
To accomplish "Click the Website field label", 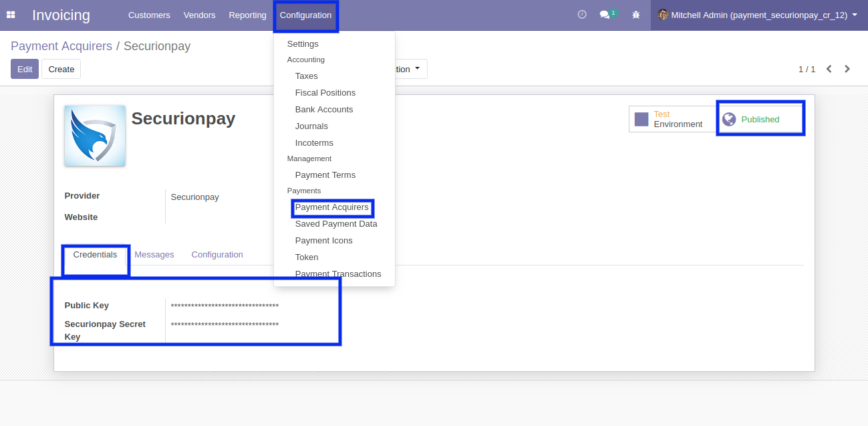I will 81,217.
